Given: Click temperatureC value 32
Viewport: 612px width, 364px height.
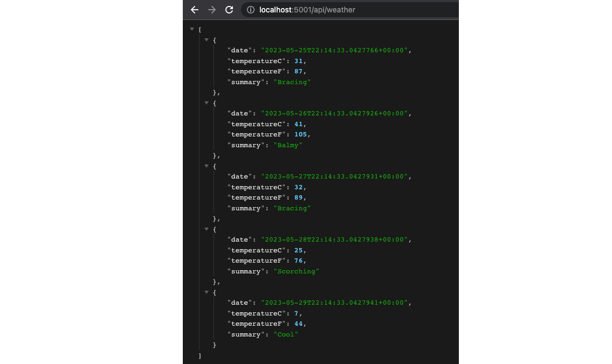Looking at the screenshot, I should [x=299, y=187].
